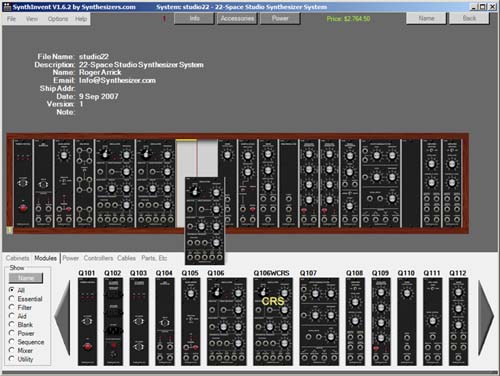Screen dimensions: 500x376
Task: Switch to the Cabinets tab
Action: [17, 258]
